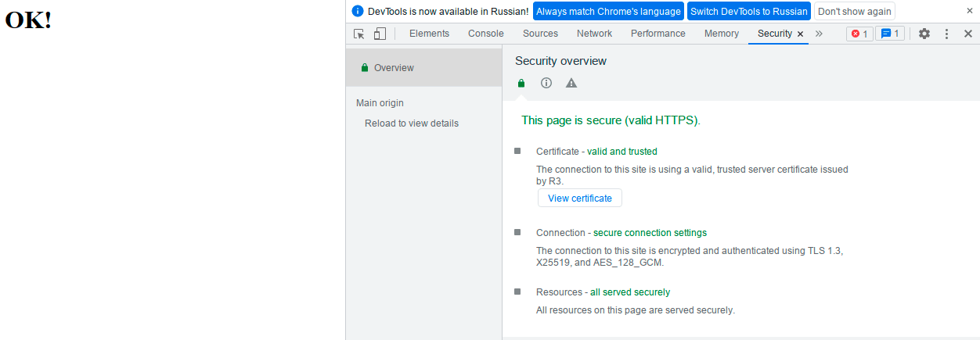The width and height of the screenshot is (980, 340).
Task: Click the info circle icon in overview
Action: [546, 83]
